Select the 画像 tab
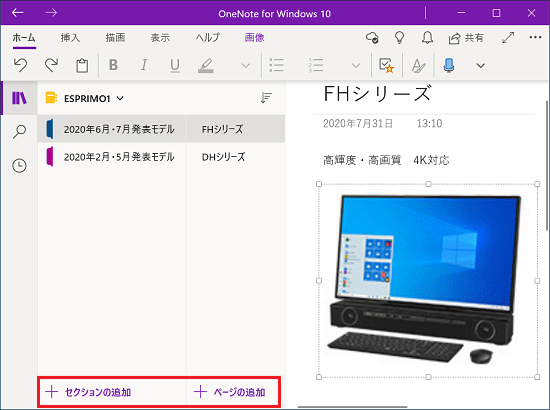550x410 pixels. click(254, 38)
